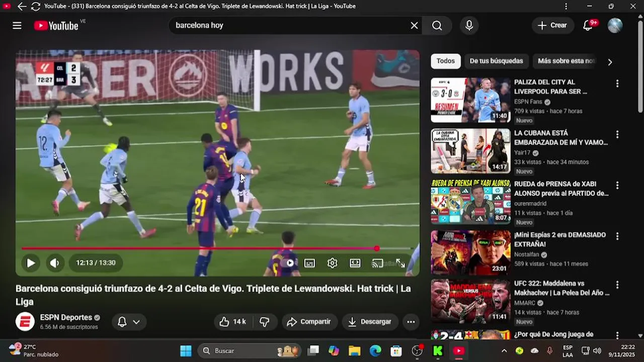Select the Más sobre esta chip

[x=565, y=61]
